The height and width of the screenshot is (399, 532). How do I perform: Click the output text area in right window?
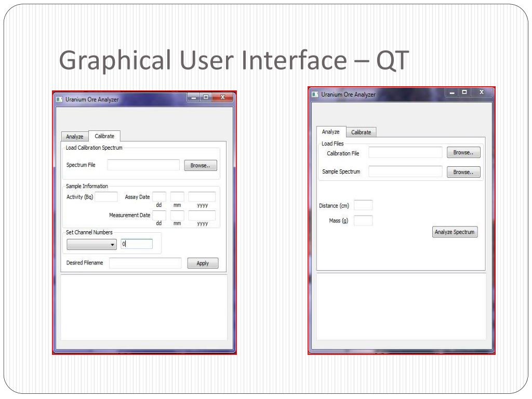pyautogui.click(x=401, y=307)
